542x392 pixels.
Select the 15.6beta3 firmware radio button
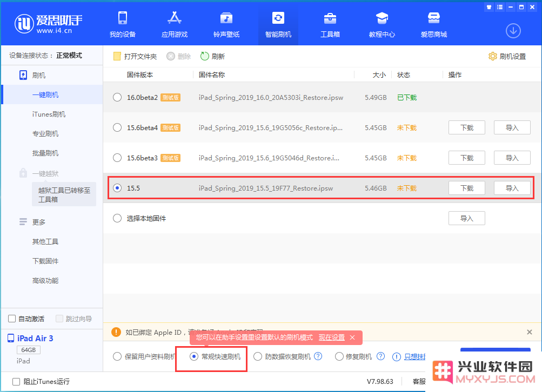coord(117,158)
